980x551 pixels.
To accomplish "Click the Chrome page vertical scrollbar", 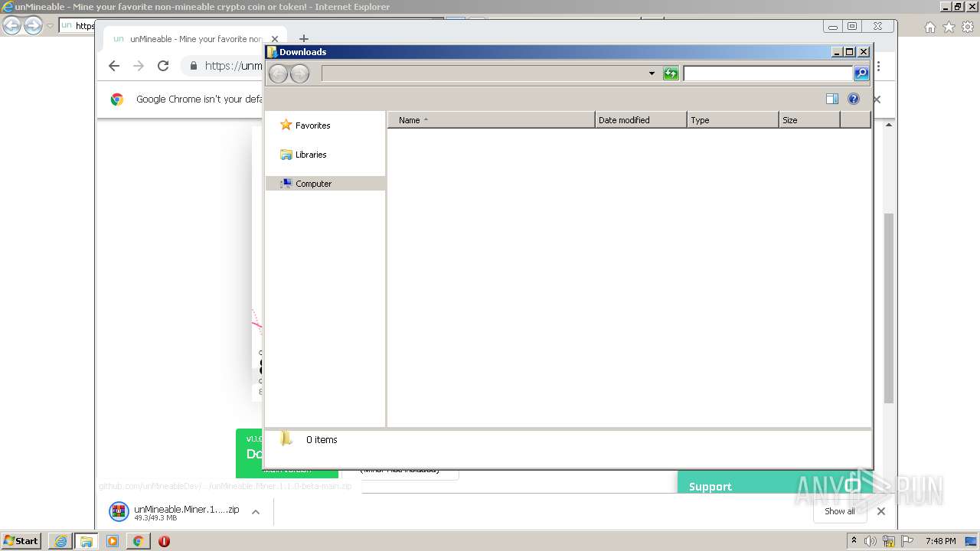I will click(x=889, y=308).
